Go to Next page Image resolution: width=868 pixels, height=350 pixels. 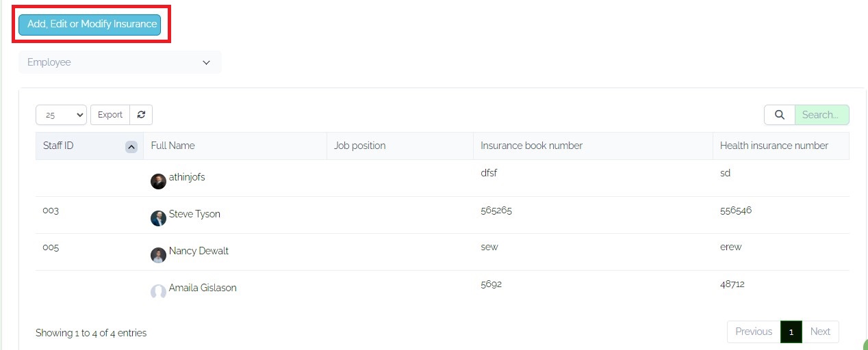click(x=820, y=332)
